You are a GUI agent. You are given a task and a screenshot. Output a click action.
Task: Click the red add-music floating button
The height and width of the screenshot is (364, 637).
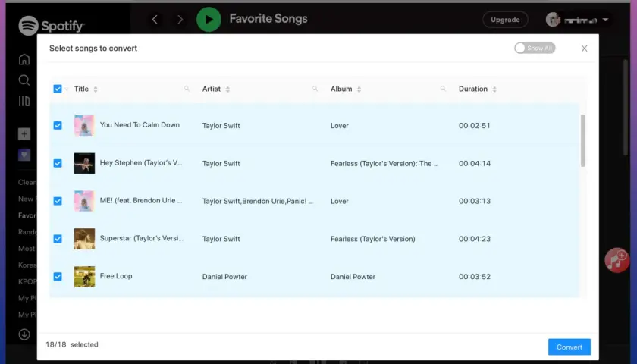617,260
